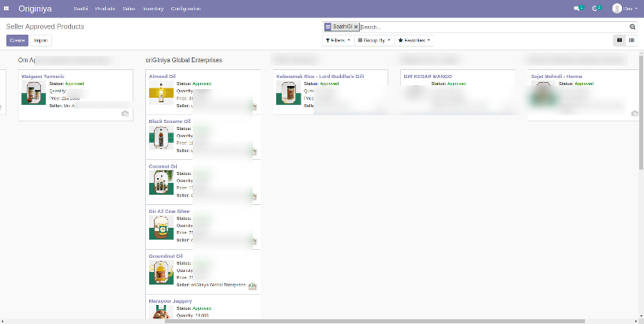Open the Waigaon Turmeric title
Screen dimensions: 644x324
(43, 76)
